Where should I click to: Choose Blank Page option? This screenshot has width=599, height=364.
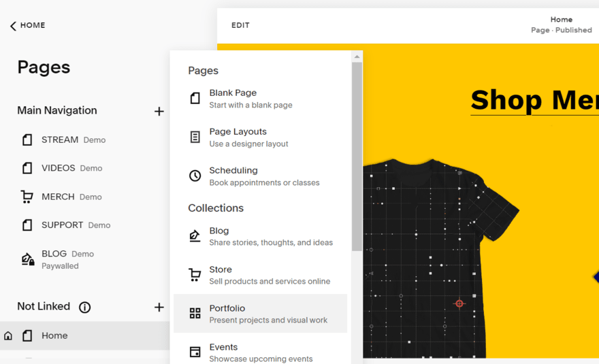(x=260, y=99)
